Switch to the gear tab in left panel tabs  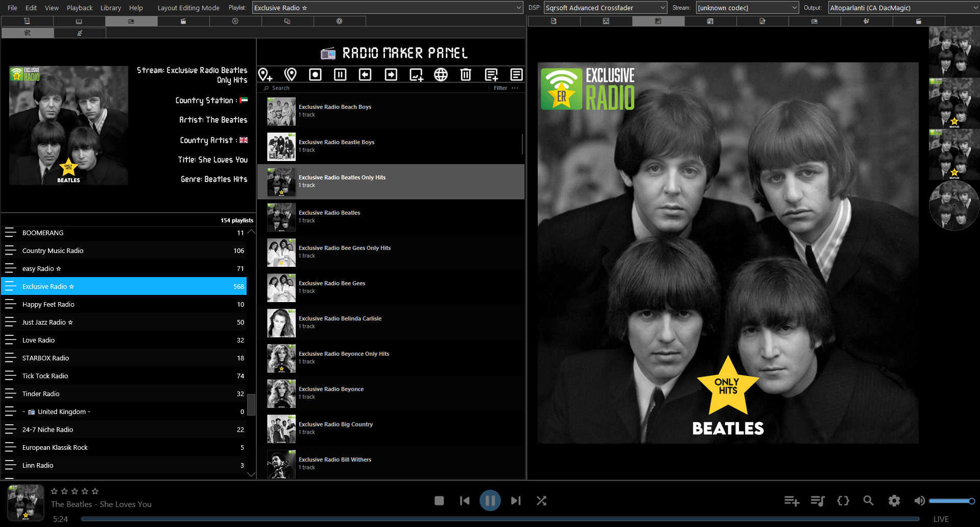tap(340, 21)
